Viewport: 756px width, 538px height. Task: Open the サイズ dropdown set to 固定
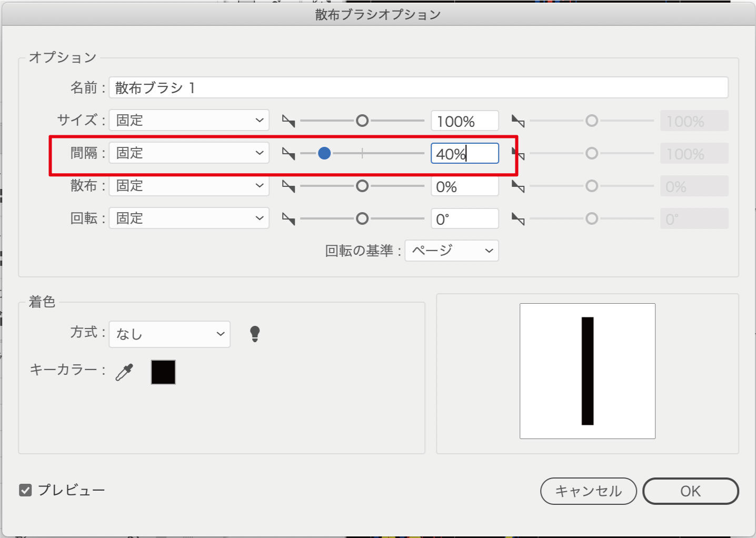[189, 121]
